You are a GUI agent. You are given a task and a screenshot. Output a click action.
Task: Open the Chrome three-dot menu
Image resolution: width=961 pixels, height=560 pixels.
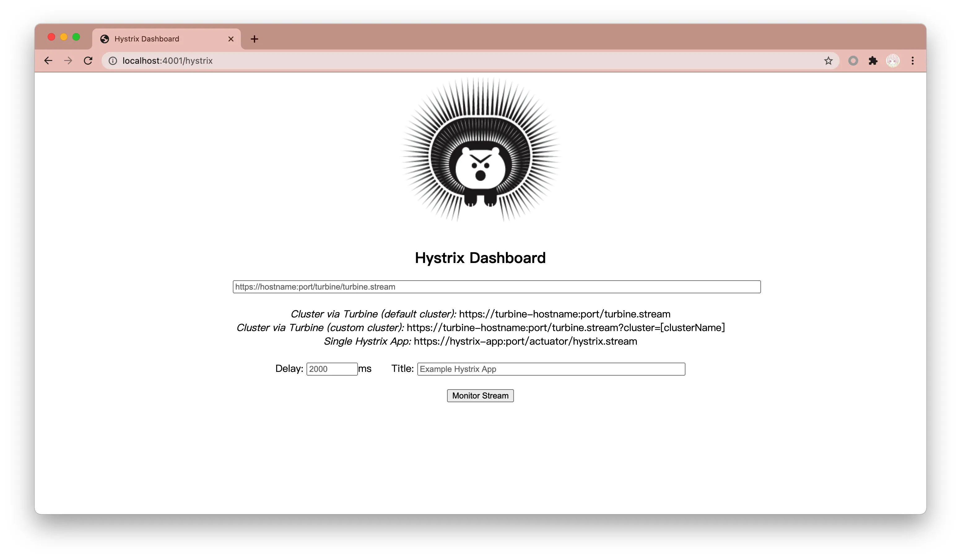[x=913, y=61]
